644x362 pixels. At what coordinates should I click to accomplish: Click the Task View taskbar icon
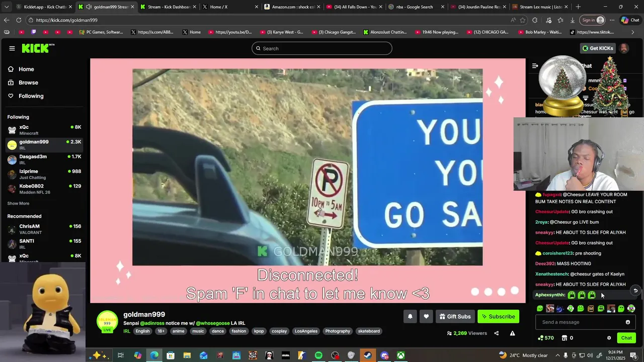point(121,355)
